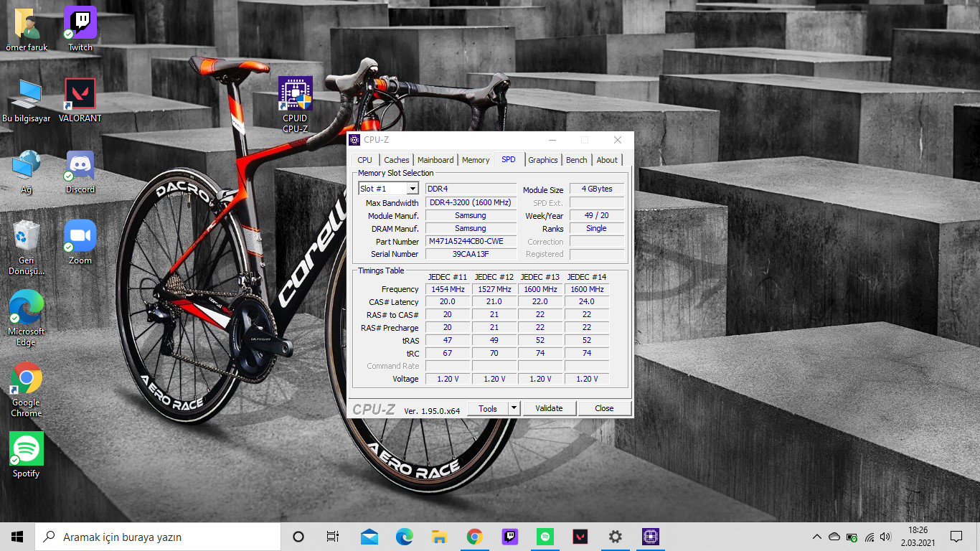Click the JEDEC #12 tRAS value 49
Image resolution: width=980 pixels, height=551 pixels.
pos(494,340)
